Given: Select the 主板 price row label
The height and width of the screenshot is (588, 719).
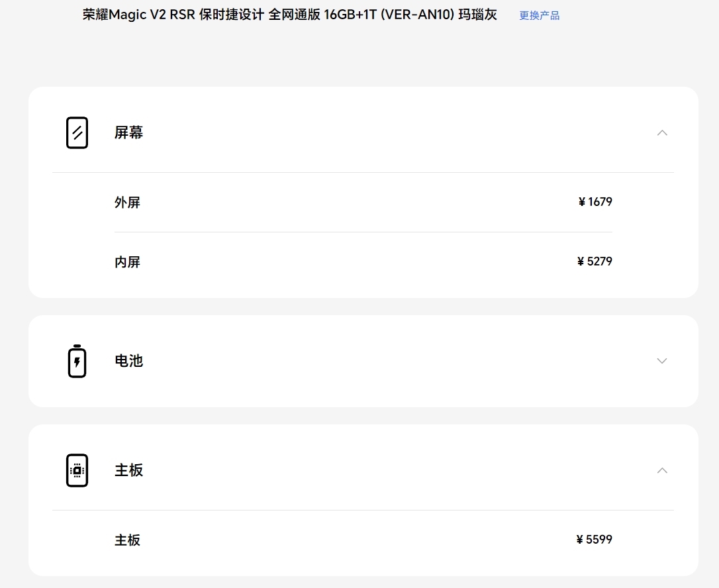Looking at the screenshot, I should tap(127, 540).
